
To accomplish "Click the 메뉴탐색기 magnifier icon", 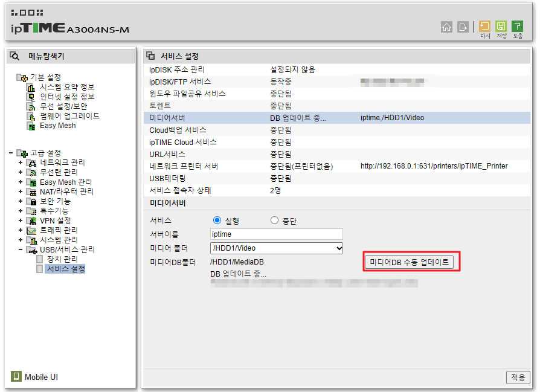I will point(14,55).
